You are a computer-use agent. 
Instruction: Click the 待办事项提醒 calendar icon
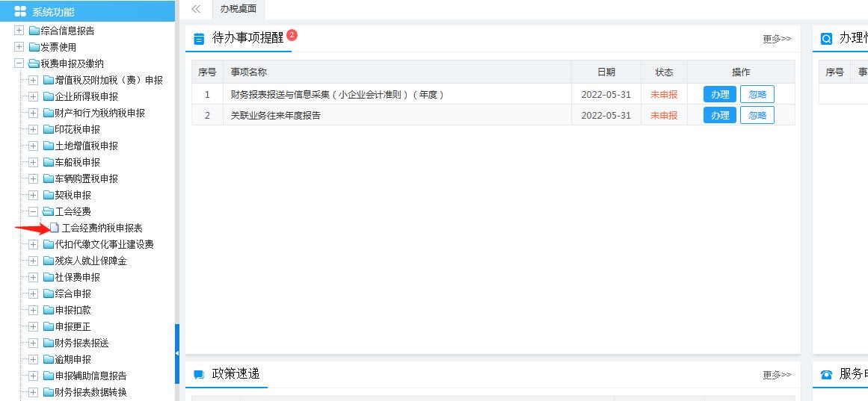(x=199, y=39)
